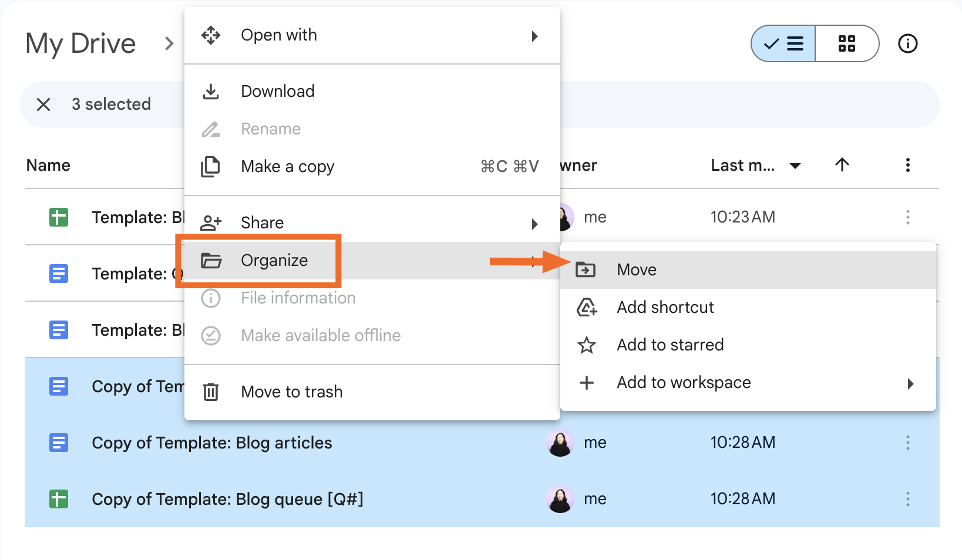Select the Move to trash icon

(211, 392)
